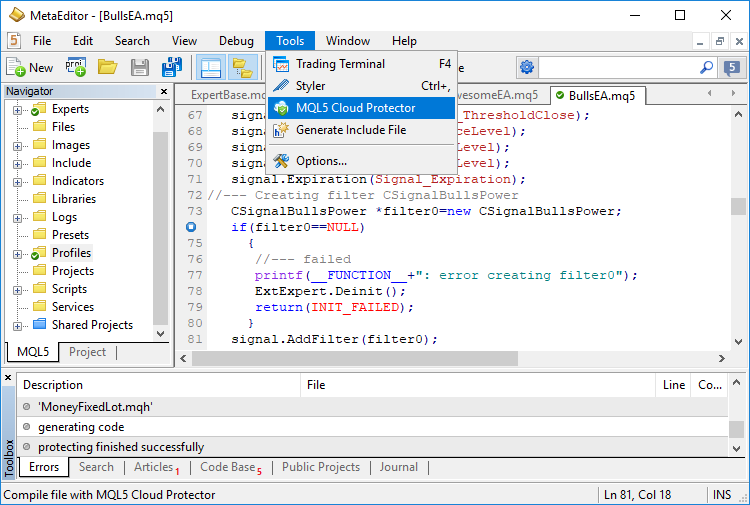Click the Profiles folder icon
Image resolution: width=750 pixels, height=505 pixels.
tap(39, 253)
